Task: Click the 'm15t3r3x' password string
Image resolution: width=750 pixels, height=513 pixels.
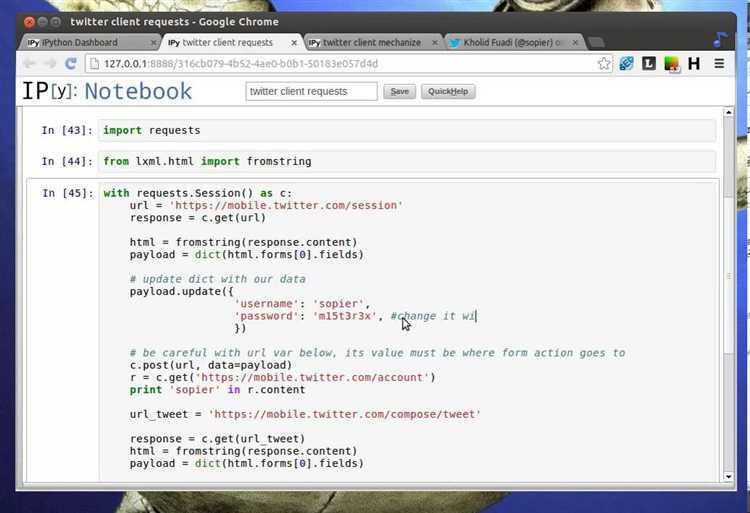Action: click(344, 316)
